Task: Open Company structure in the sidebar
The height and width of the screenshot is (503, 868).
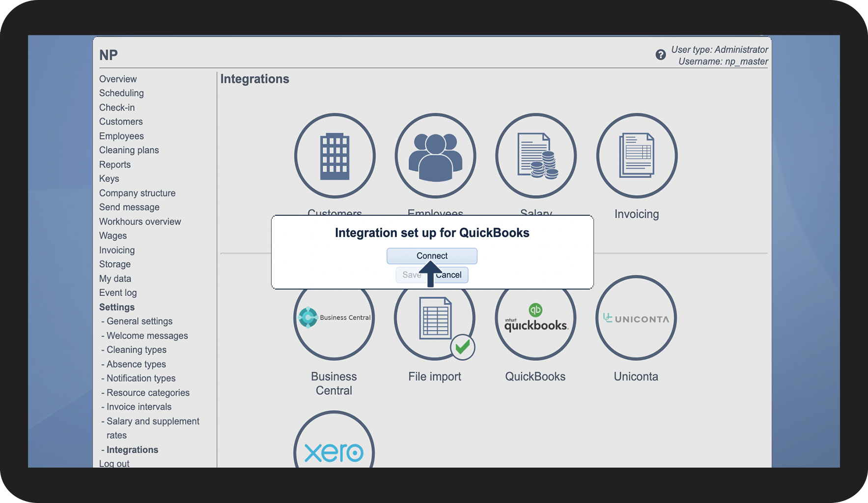Action: tap(137, 193)
